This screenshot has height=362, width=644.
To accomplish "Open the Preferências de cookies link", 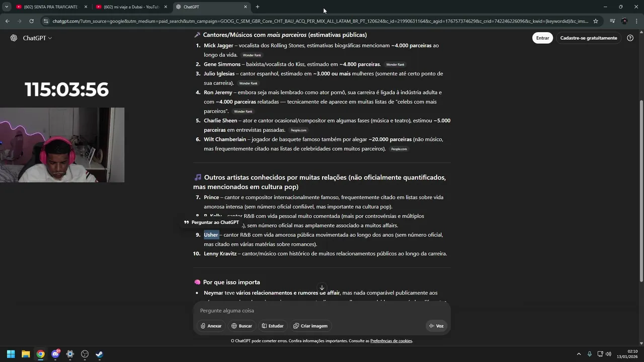I will [x=391, y=341].
